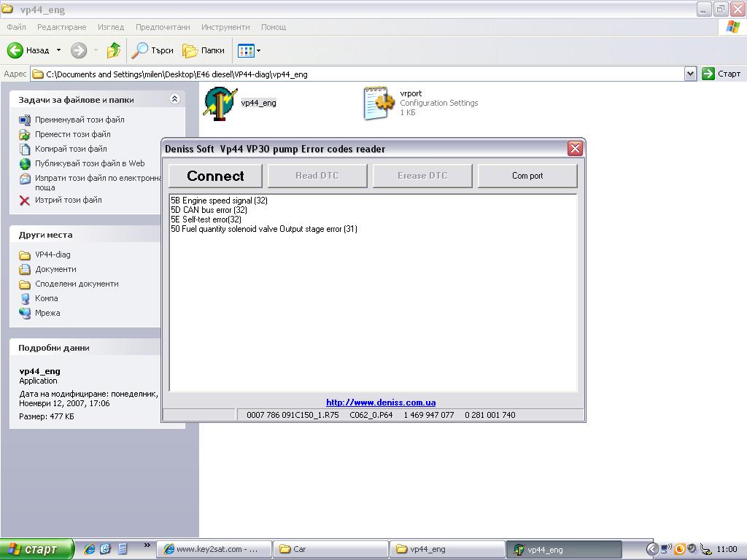Open the Назад history dropdown arrow

click(x=58, y=50)
